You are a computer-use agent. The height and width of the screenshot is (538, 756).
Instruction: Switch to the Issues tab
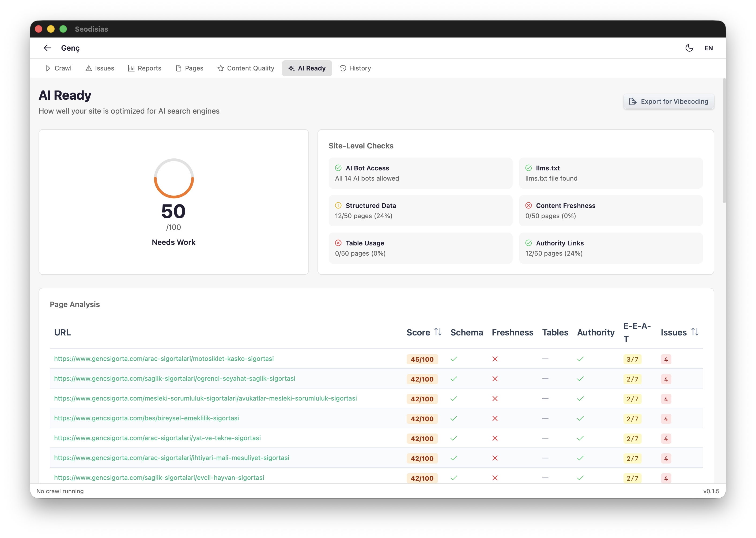[100, 68]
